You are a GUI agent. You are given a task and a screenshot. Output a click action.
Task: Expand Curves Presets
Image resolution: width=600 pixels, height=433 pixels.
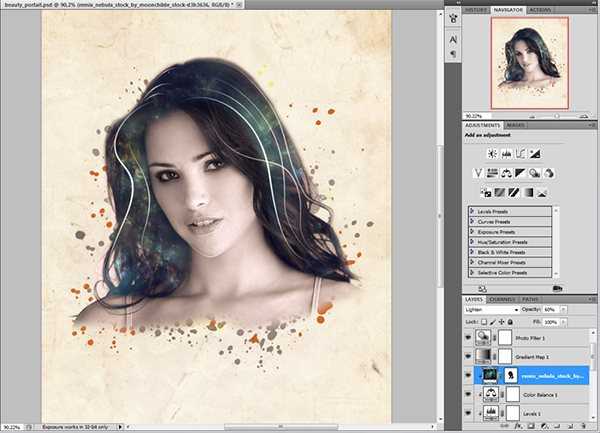472,221
